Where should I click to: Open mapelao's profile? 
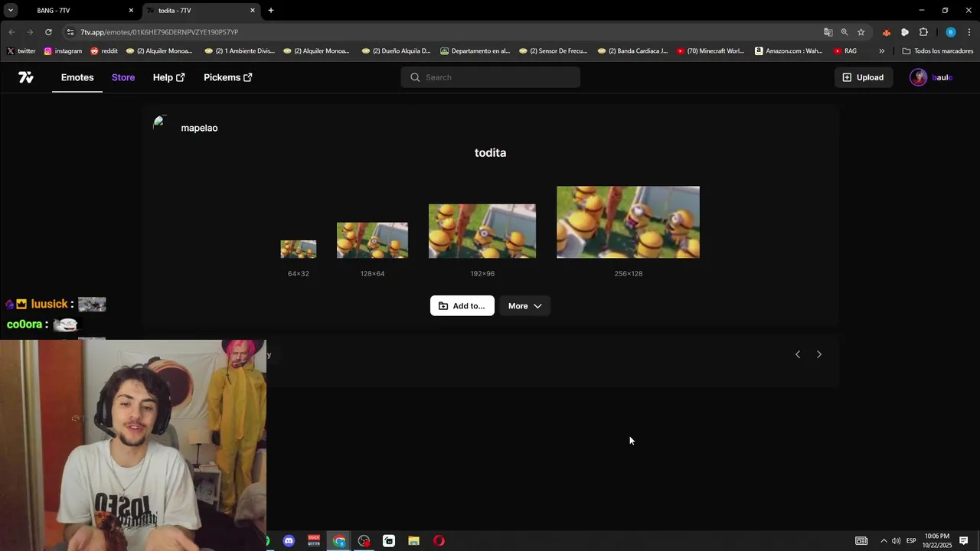coord(199,128)
